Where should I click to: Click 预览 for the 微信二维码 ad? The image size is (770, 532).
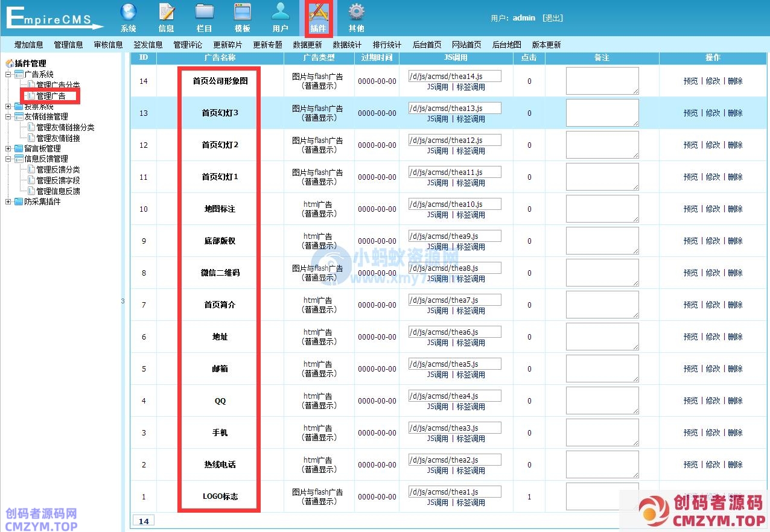[690, 273]
